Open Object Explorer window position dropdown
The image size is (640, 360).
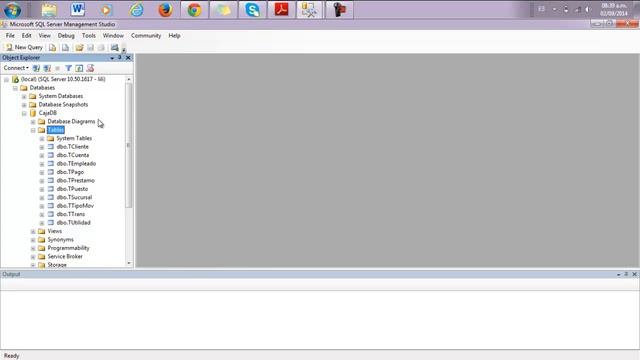pos(112,58)
